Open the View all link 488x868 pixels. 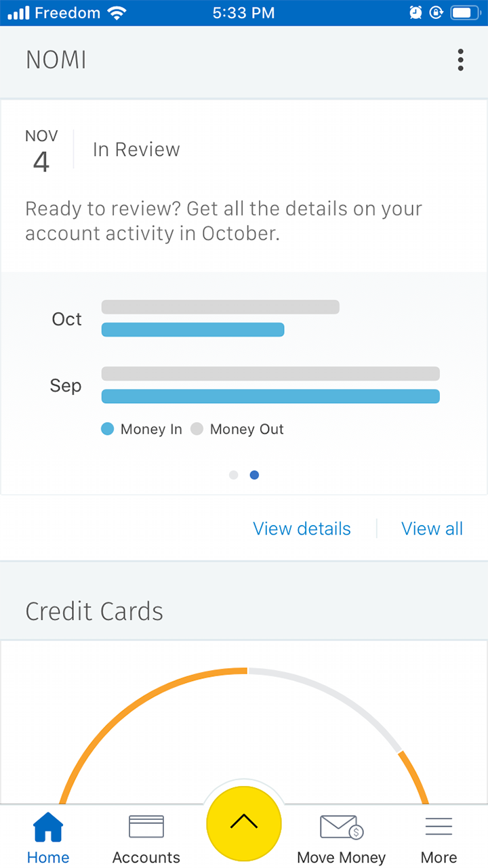(432, 529)
